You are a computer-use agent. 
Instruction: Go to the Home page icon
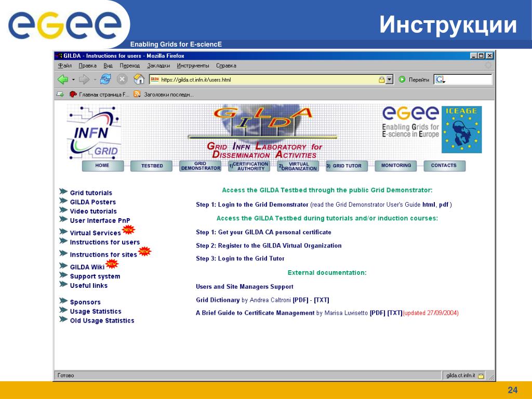(139, 79)
